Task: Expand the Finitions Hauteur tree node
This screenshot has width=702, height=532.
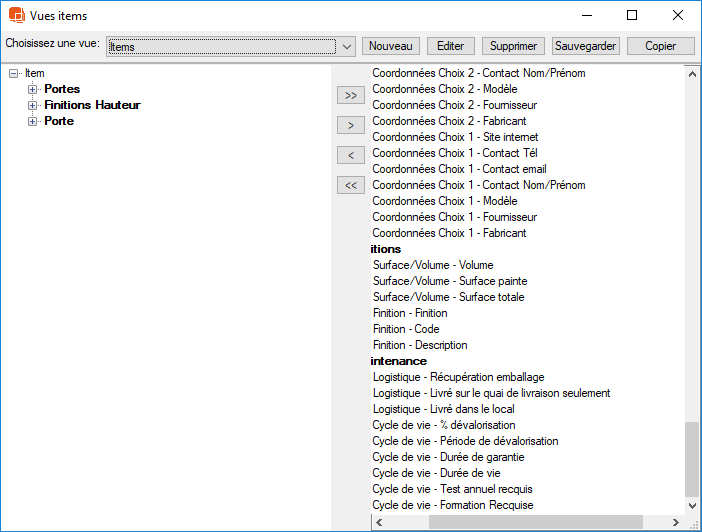Action: (33, 105)
